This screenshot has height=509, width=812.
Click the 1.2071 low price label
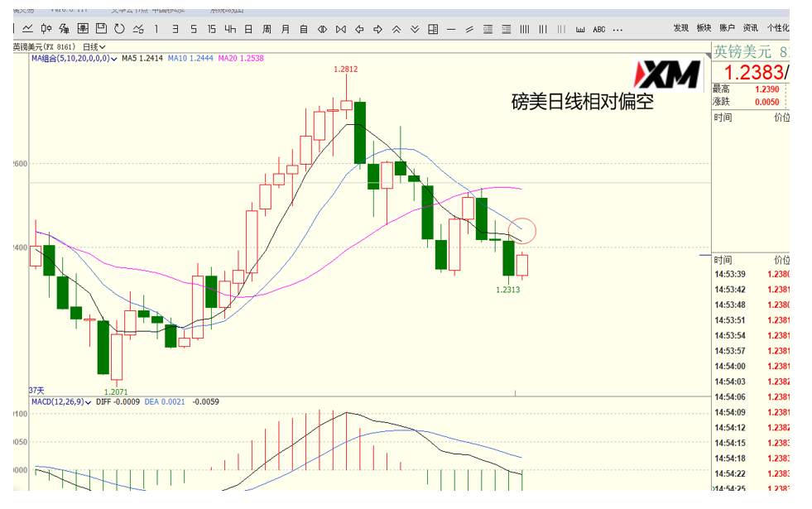[x=116, y=392]
